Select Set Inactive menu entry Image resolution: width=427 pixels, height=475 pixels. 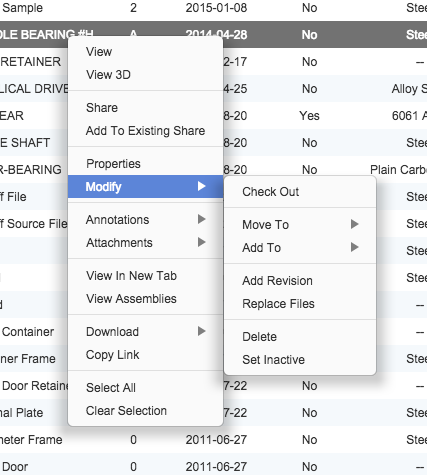tap(273, 360)
